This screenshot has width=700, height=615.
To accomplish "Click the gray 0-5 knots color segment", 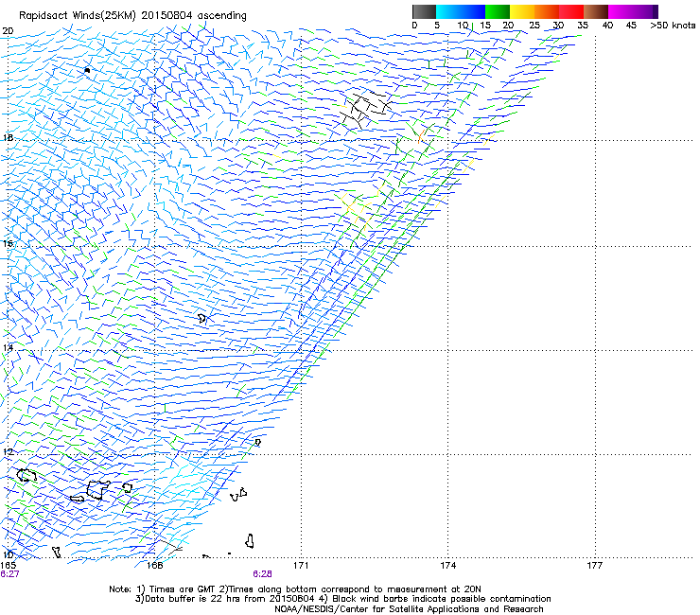I will pyautogui.click(x=424, y=11).
